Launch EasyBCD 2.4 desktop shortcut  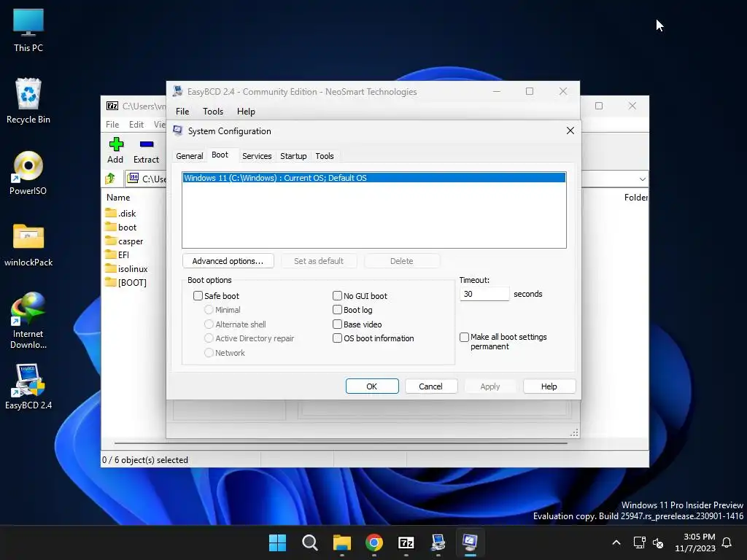(x=28, y=386)
